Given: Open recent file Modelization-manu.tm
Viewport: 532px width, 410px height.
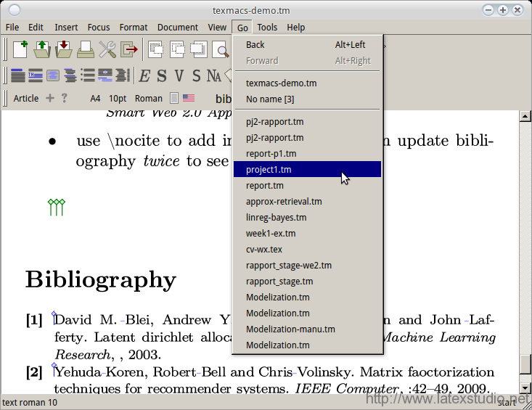Looking at the screenshot, I should tap(308, 329).
